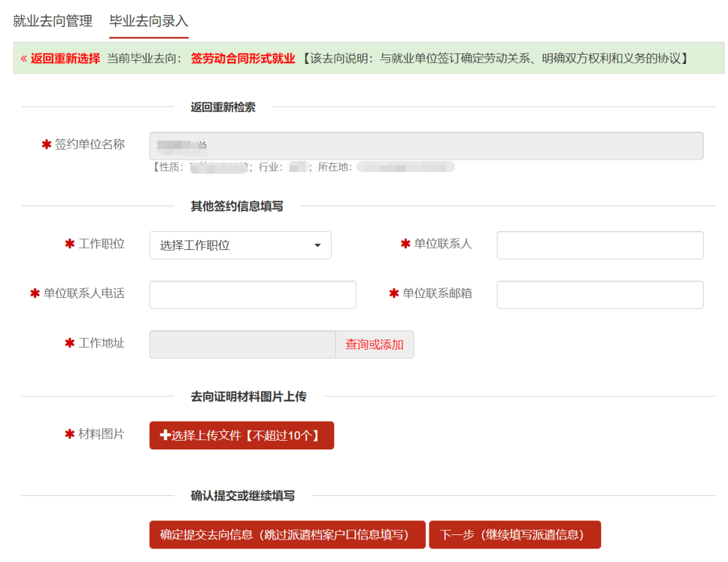Screen dimensions: 728x562
Task: Click 当前毕业去向 label text
Action: click(144, 59)
